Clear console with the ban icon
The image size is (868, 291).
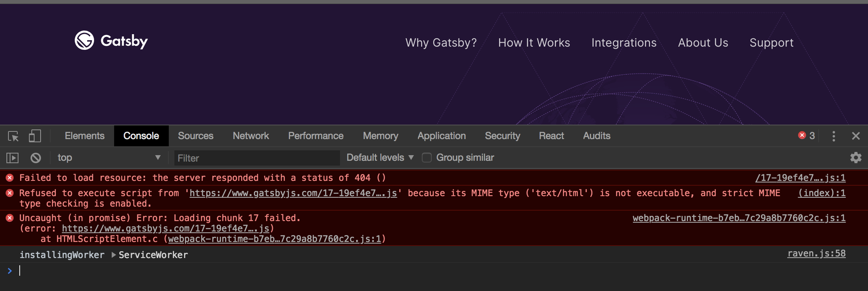36,158
